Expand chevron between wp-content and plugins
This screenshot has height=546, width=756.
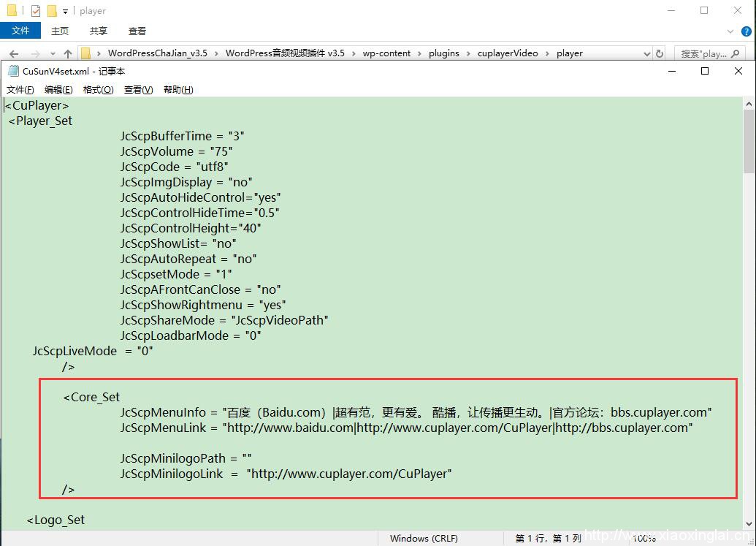tap(420, 53)
